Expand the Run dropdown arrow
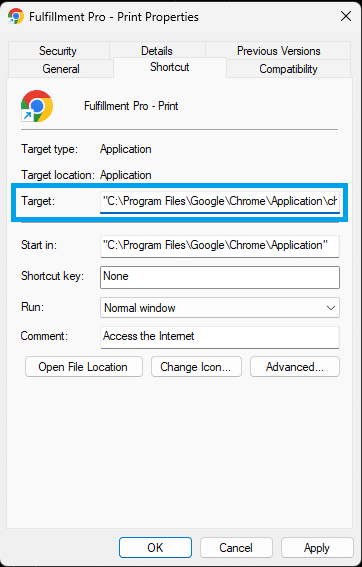 pyautogui.click(x=331, y=308)
